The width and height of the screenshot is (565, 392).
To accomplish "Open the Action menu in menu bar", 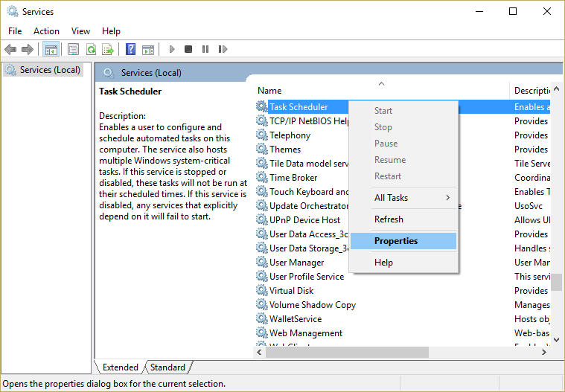I will (x=46, y=31).
